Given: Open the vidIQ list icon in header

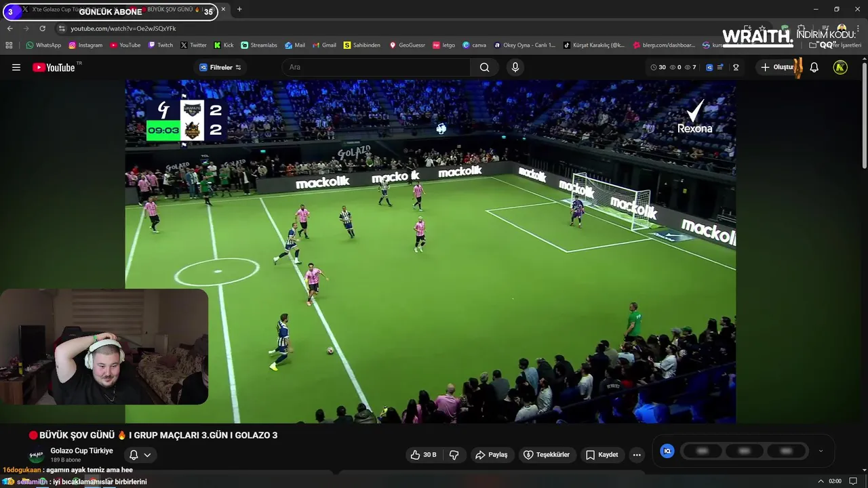Looking at the screenshot, I should 720,67.
